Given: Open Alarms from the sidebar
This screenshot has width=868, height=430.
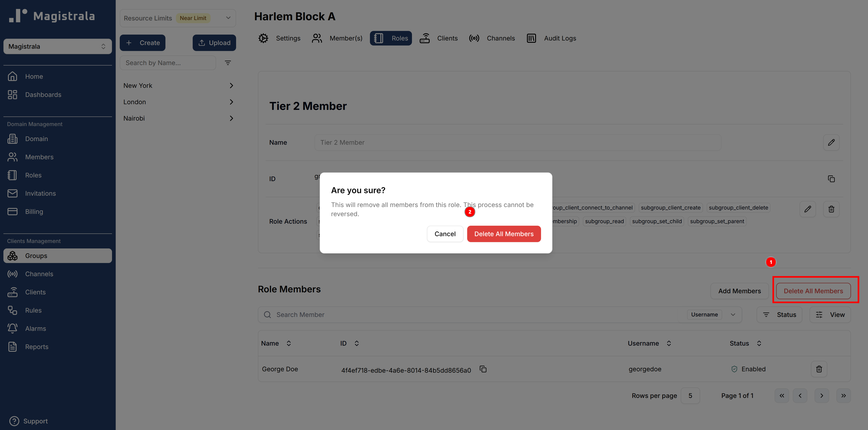Looking at the screenshot, I should (35, 329).
